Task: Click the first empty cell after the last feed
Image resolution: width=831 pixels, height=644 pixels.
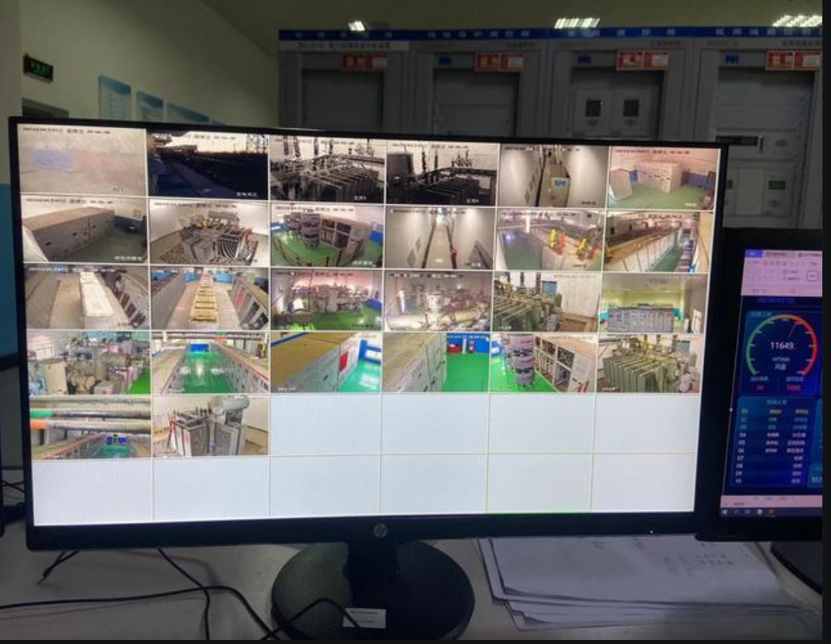Action: click(325, 425)
